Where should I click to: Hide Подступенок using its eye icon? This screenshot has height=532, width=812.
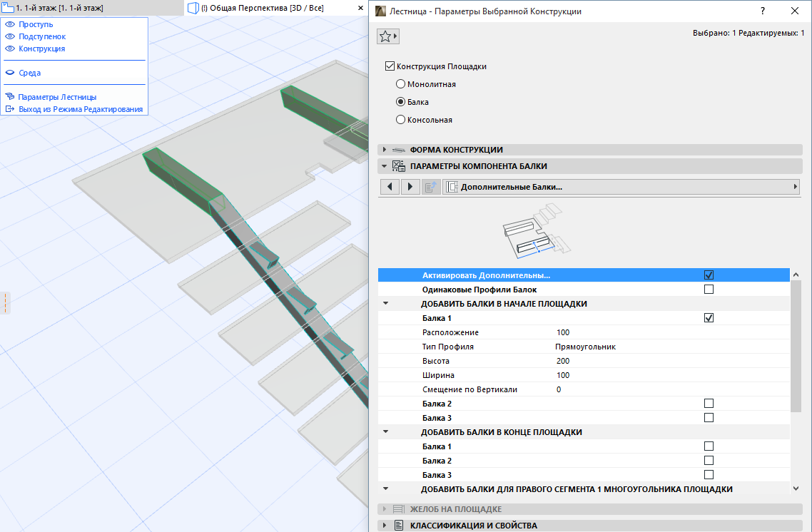coord(10,36)
